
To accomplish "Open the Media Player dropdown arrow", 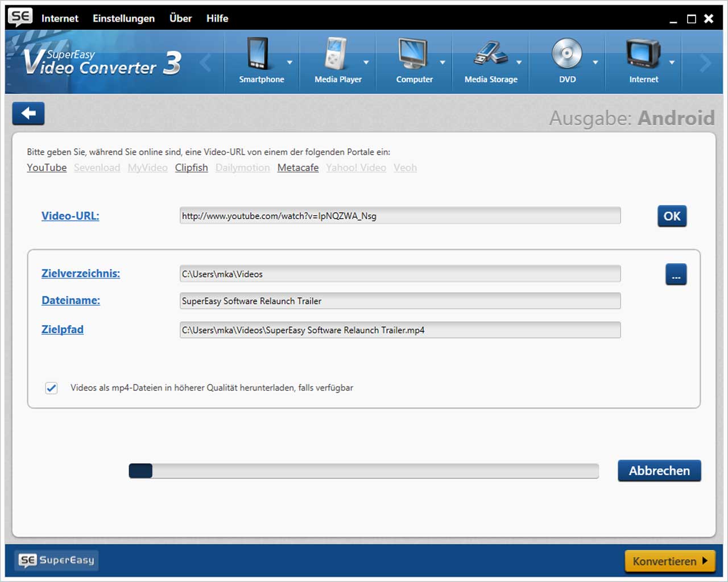I will [x=366, y=63].
